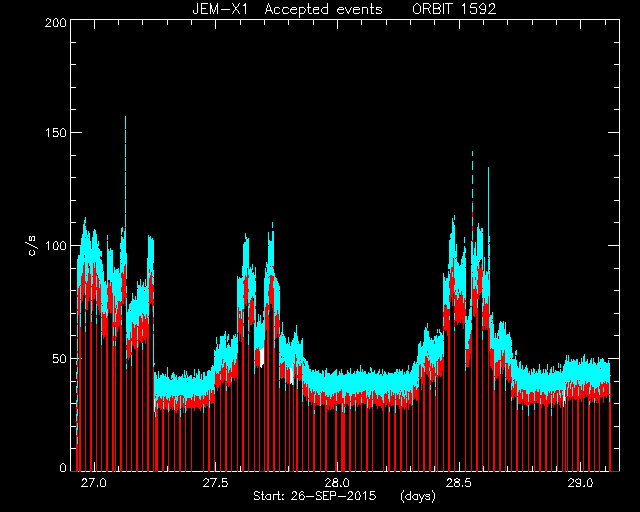Click the '150' y-axis tick label
Viewport: 640px width, 512px height.
click(56, 133)
